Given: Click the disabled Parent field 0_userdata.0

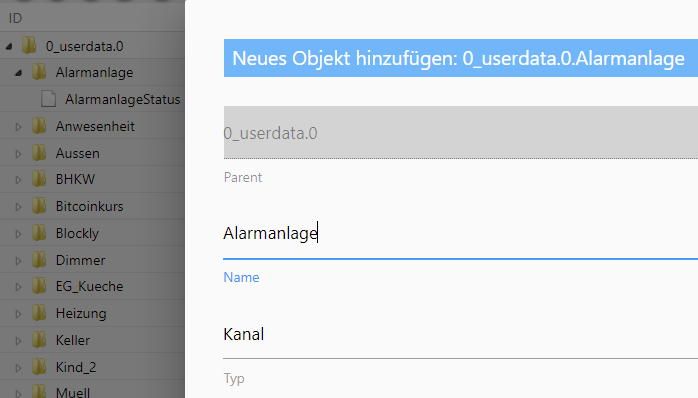Looking at the screenshot, I should pyautogui.click(x=460, y=133).
